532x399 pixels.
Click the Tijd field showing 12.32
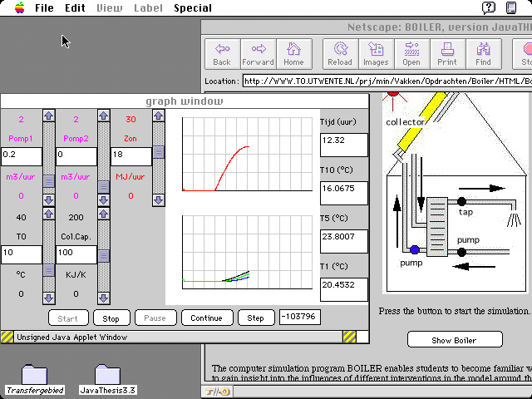[344, 145]
